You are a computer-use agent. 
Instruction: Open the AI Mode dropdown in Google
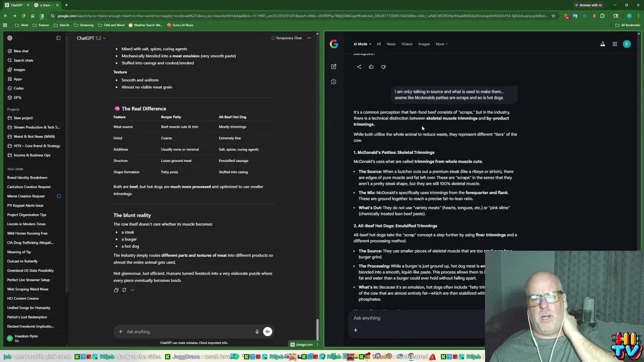(x=362, y=44)
